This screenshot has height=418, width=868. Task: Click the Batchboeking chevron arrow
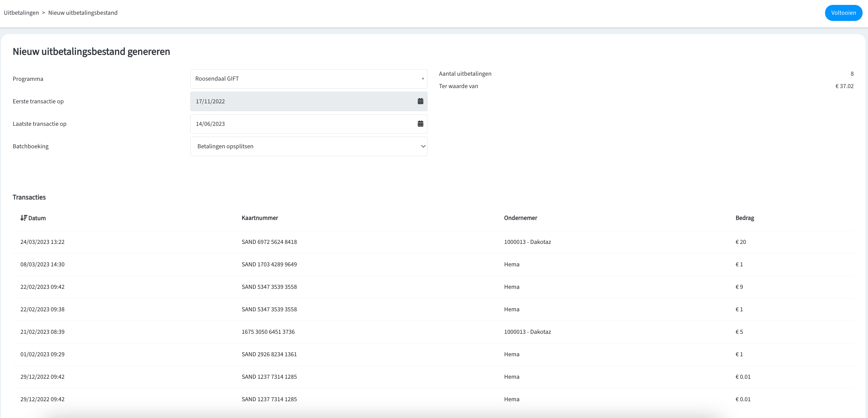click(423, 146)
